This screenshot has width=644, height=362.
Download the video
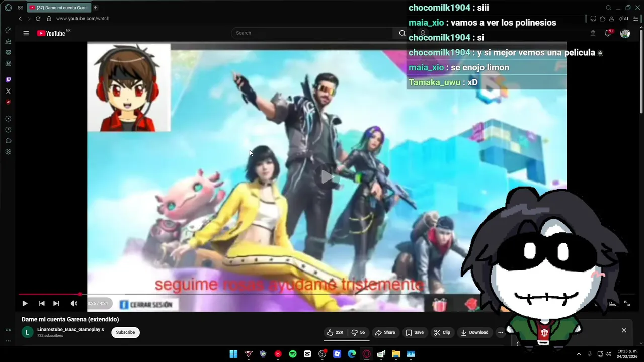(474, 332)
